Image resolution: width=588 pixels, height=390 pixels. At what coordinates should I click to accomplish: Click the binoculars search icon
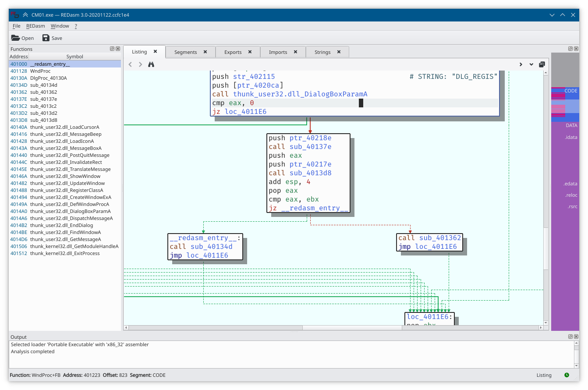click(151, 64)
